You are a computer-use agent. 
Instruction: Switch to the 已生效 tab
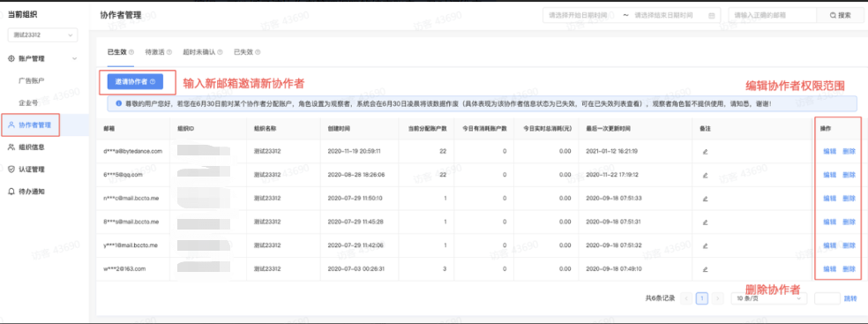click(x=116, y=52)
